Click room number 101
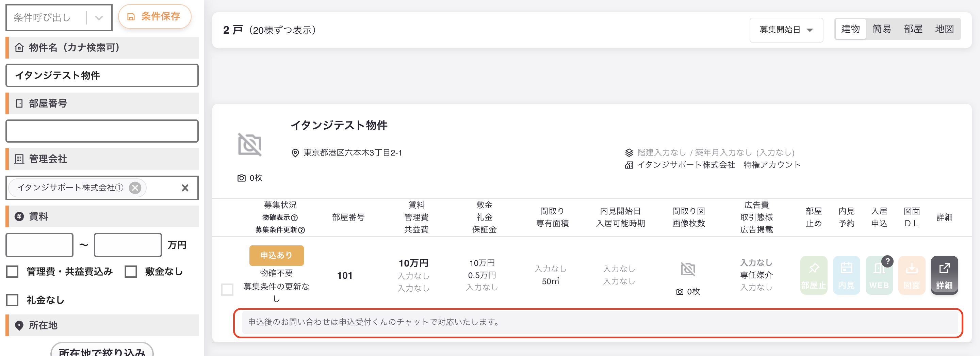 (x=345, y=275)
